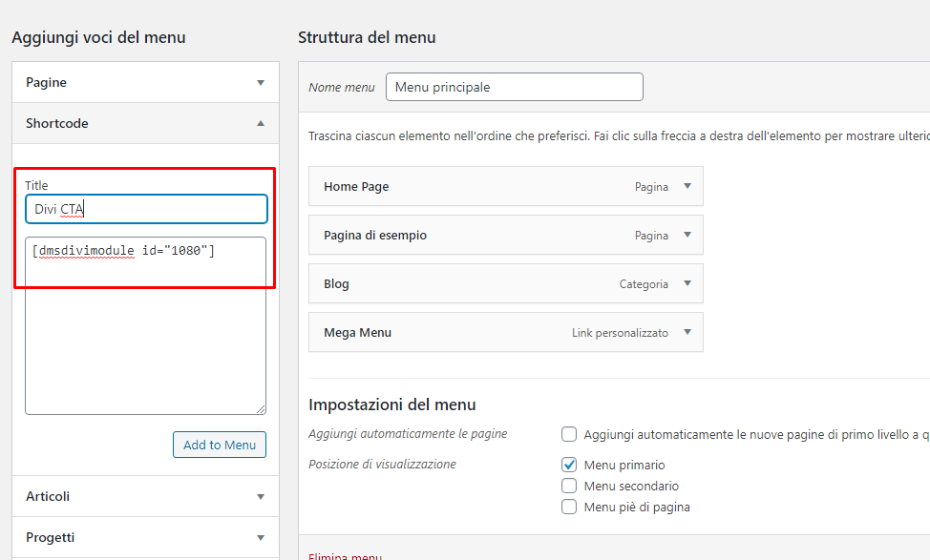930x560 pixels.
Task: Click the Progetti panel heading
Action: [x=145, y=537]
